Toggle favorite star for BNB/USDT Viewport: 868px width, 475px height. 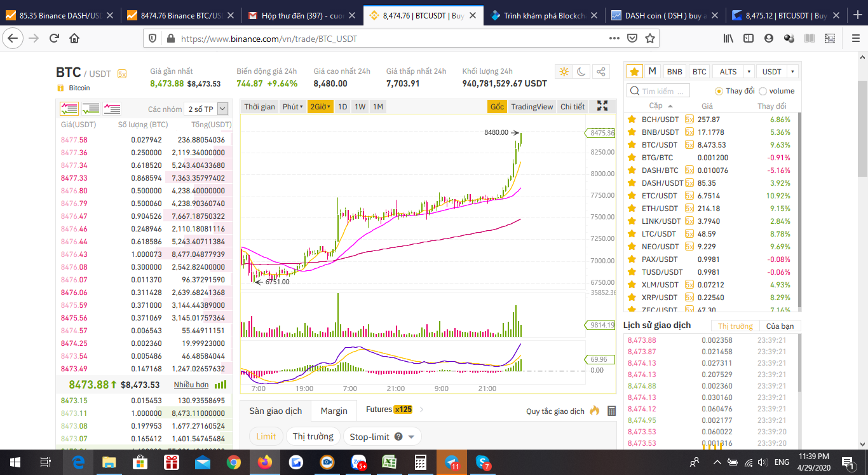(632, 132)
